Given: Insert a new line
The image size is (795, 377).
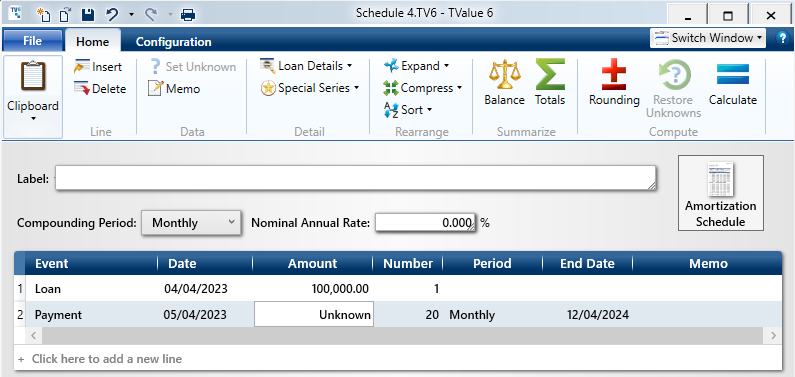Looking at the screenshot, I should [98, 67].
